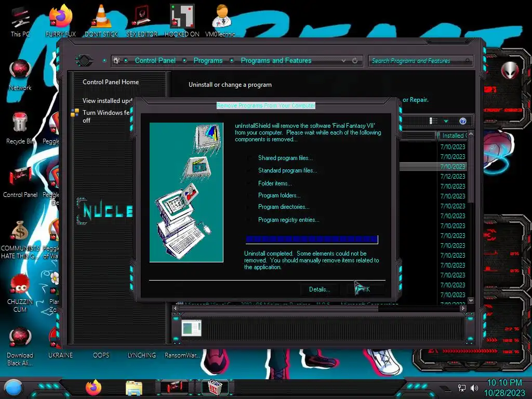Viewport: 532px width, 399px height.
Task: Open File Explorer from the taskbar
Action: 134,388
